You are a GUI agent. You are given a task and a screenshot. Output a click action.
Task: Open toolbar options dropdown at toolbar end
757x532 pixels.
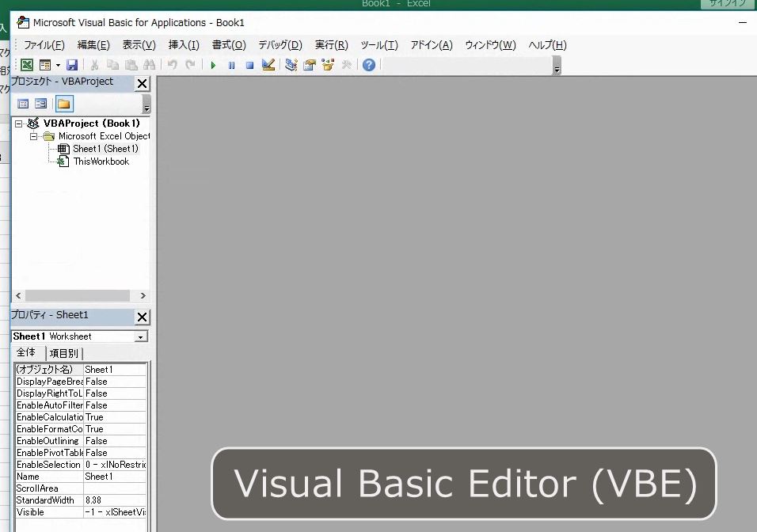557,66
